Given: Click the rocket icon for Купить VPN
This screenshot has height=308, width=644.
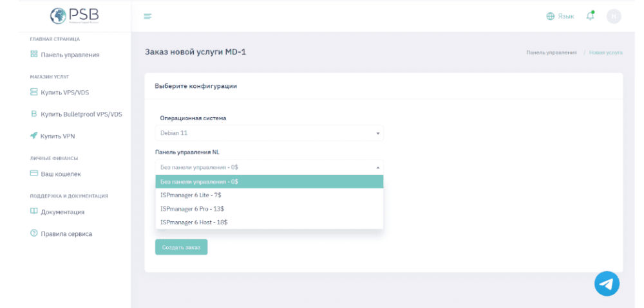Looking at the screenshot, I should tap(33, 135).
